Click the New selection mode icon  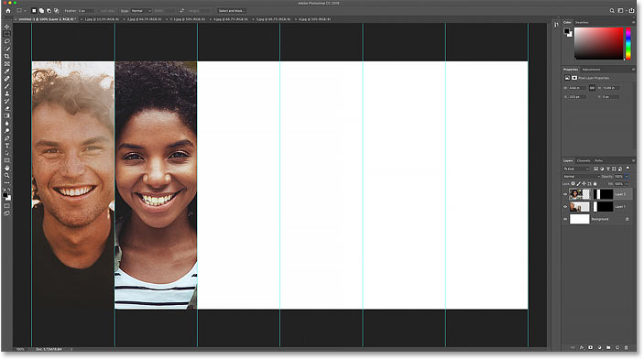[x=34, y=11]
